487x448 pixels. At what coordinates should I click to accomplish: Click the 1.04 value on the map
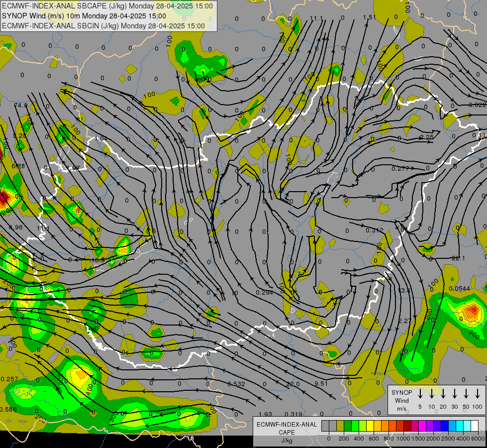pyautogui.click(x=101, y=138)
